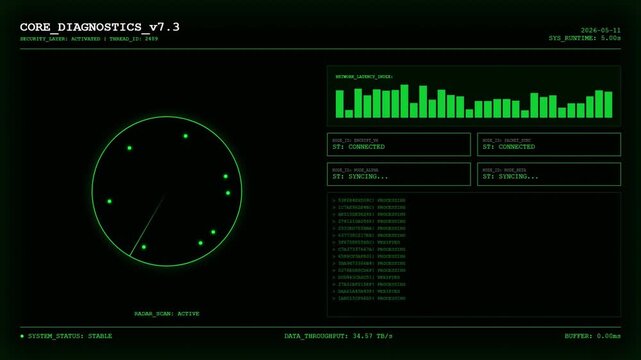Click the SYSTEM_STATUS: STABLE text
Screen dimensions: 641x360
[70, 336]
